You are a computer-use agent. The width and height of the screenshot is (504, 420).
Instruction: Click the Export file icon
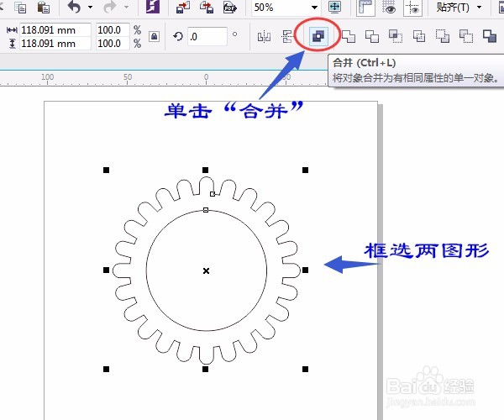coord(207,7)
